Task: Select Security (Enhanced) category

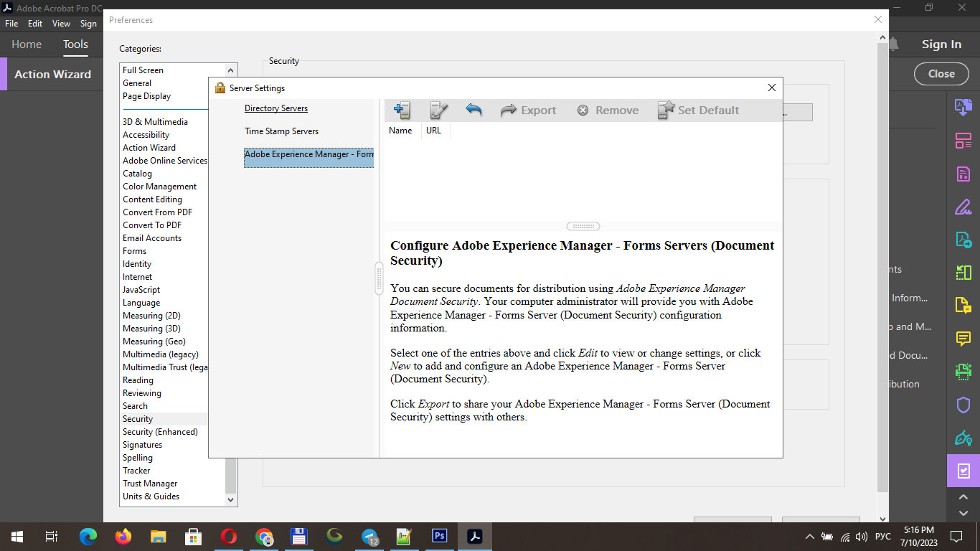Action: (x=160, y=432)
